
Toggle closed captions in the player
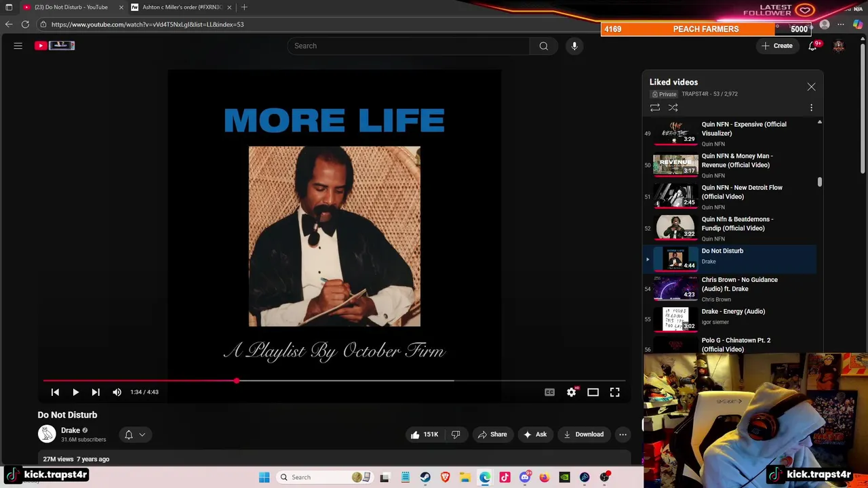click(549, 392)
